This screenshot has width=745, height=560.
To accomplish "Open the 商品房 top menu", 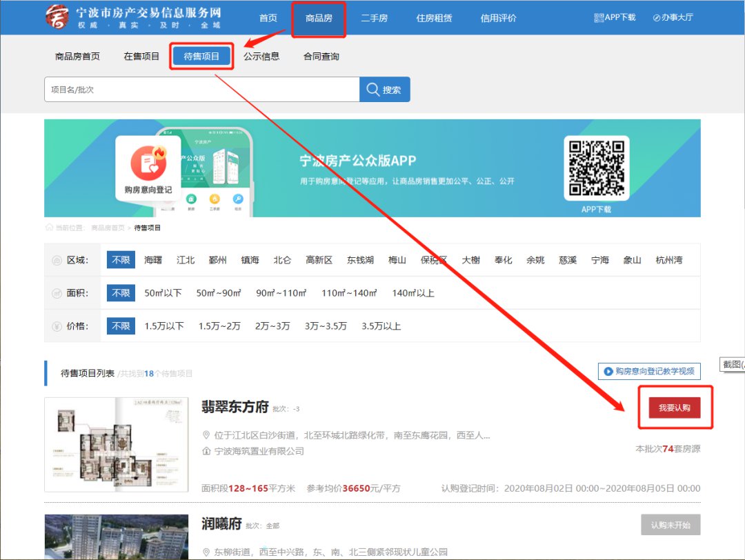I will click(x=319, y=18).
